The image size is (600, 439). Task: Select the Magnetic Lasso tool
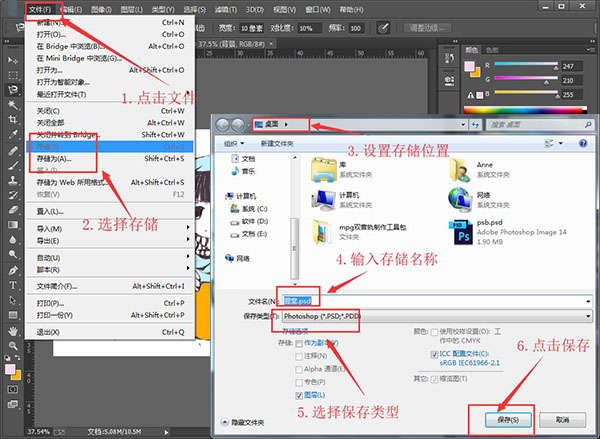(x=13, y=90)
